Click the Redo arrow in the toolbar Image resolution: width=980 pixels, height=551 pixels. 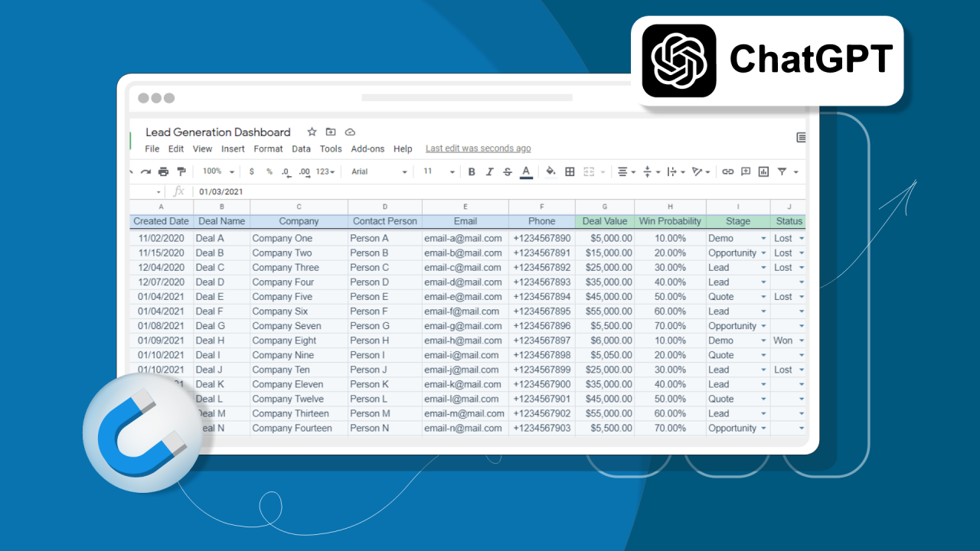(146, 171)
